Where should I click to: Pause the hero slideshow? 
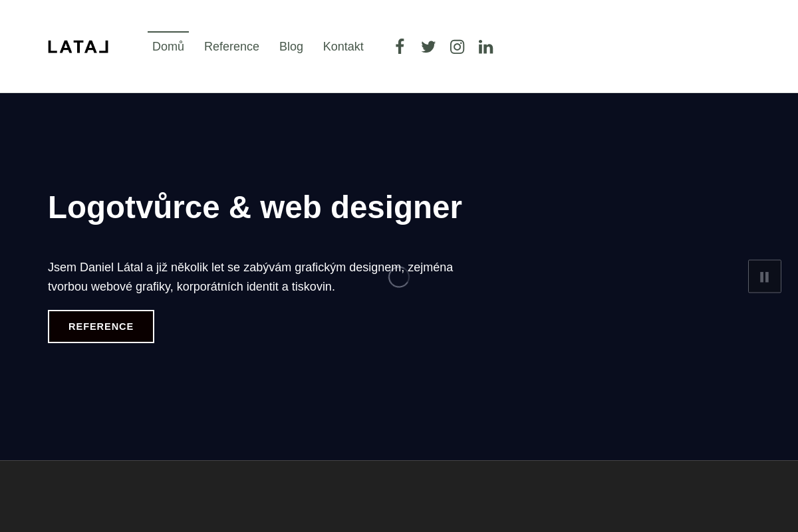764,277
